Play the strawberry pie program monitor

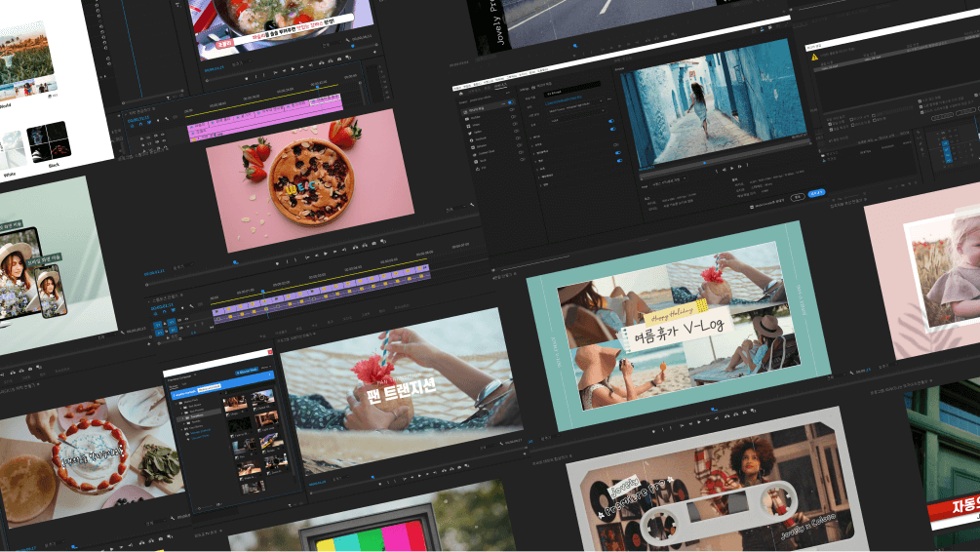(326, 254)
